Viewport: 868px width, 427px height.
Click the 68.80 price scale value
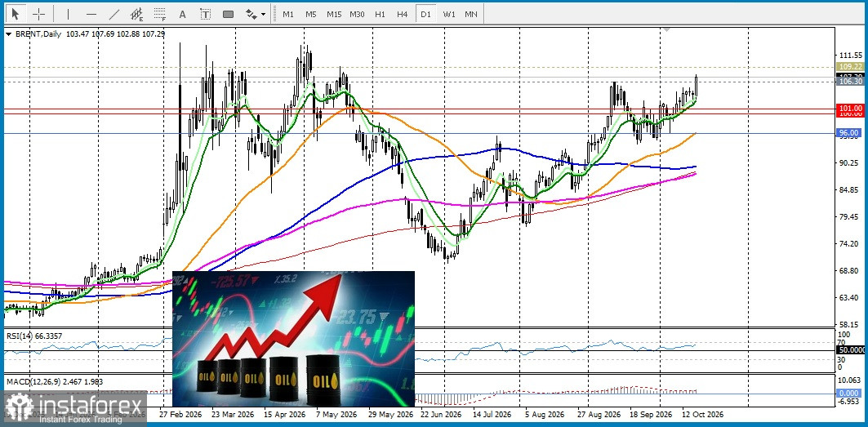click(x=850, y=270)
